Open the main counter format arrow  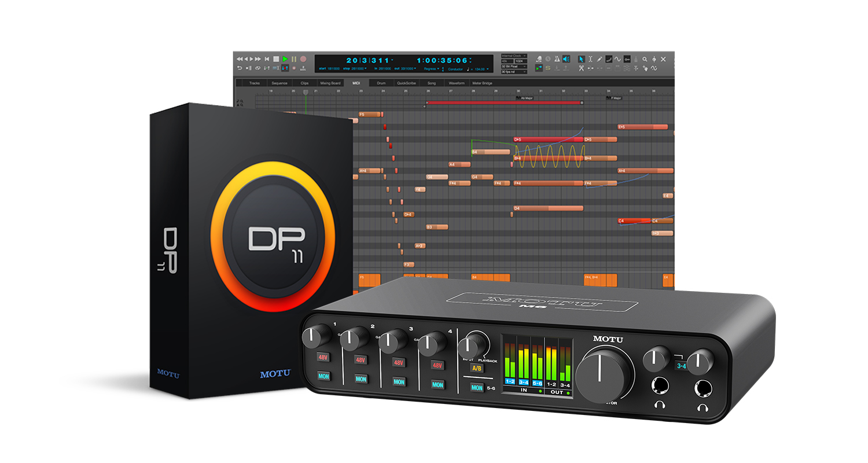pyautogui.click(x=392, y=60)
